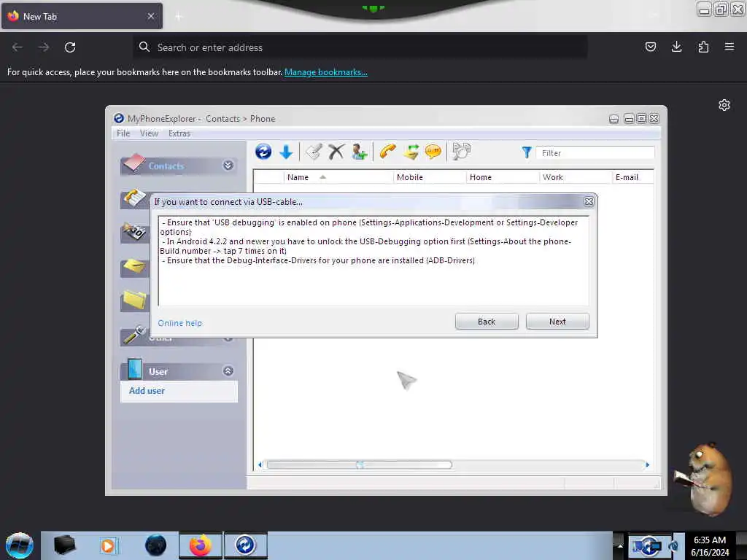This screenshot has height=560, width=747.
Task: Open the View menu in MyPhoneExplorer
Action: 149,133
